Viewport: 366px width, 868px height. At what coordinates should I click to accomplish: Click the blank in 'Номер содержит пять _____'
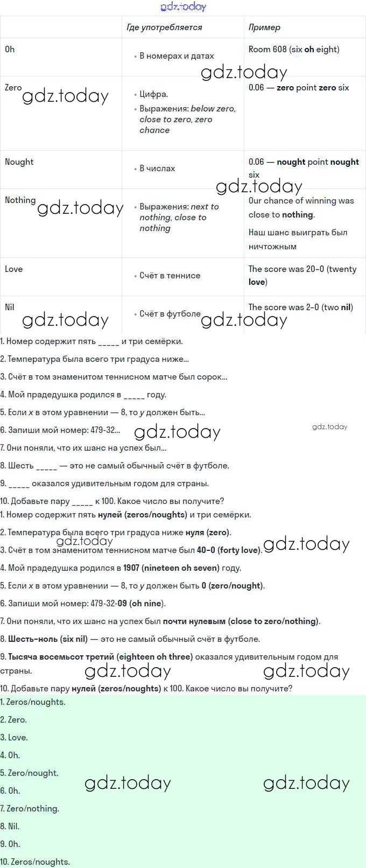(x=108, y=342)
